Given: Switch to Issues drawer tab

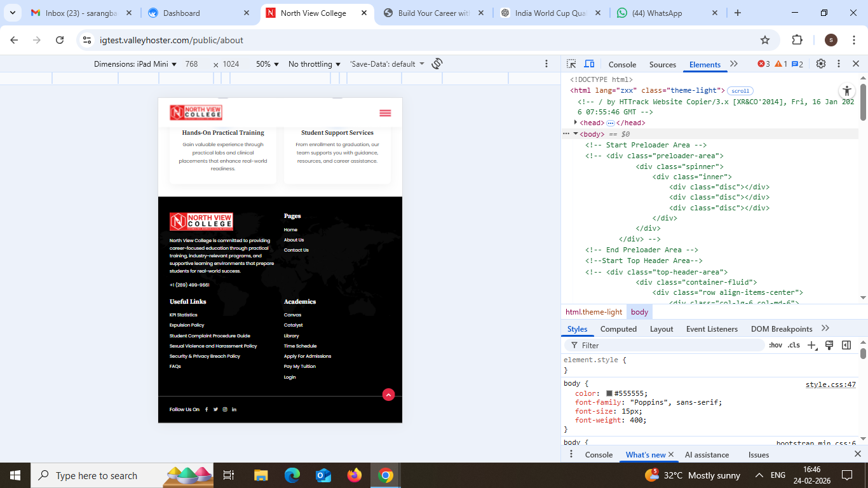Looking at the screenshot, I should tap(759, 455).
